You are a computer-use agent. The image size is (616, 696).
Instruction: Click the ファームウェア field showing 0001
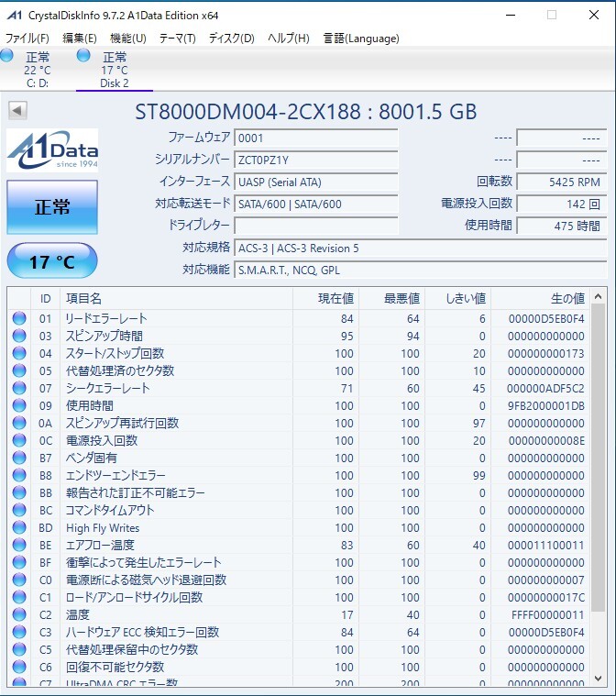pyautogui.click(x=316, y=138)
